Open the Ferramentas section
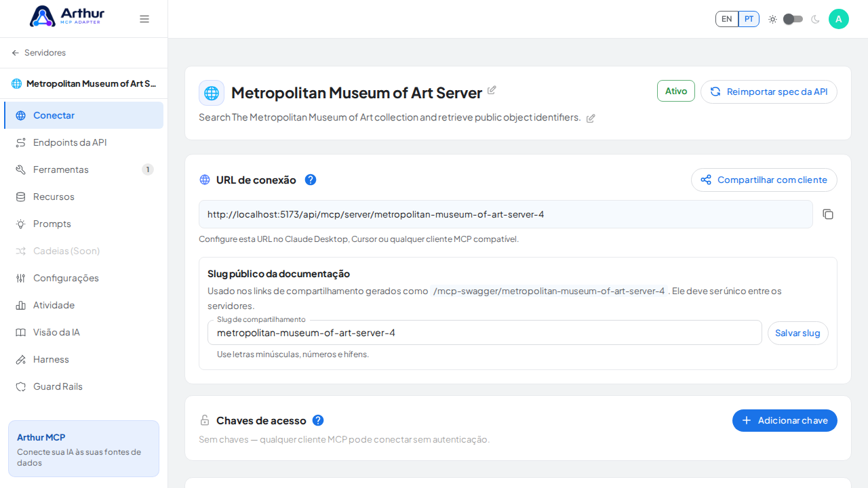This screenshot has height=488, width=868. (83, 169)
